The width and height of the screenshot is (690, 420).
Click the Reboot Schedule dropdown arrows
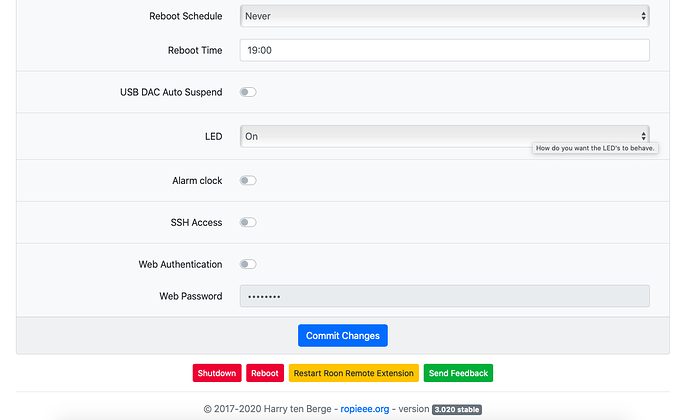tap(643, 16)
